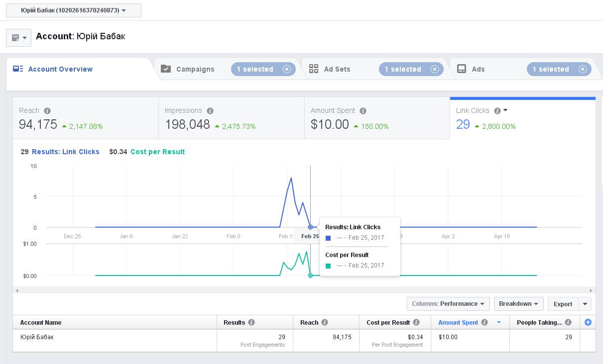The width and height of the screenshot is (603, 364).
Task: Click info icon in Results column header
Action: (251, 322)
